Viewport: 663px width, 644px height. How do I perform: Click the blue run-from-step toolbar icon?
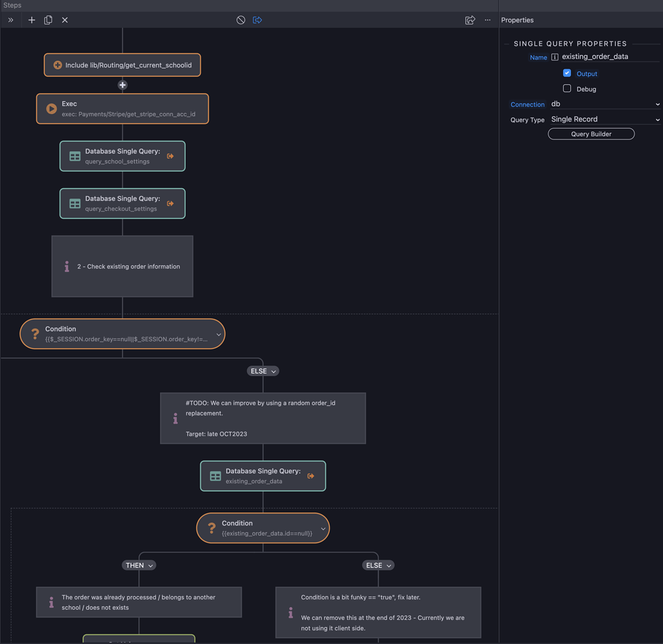tap(257, 20)
